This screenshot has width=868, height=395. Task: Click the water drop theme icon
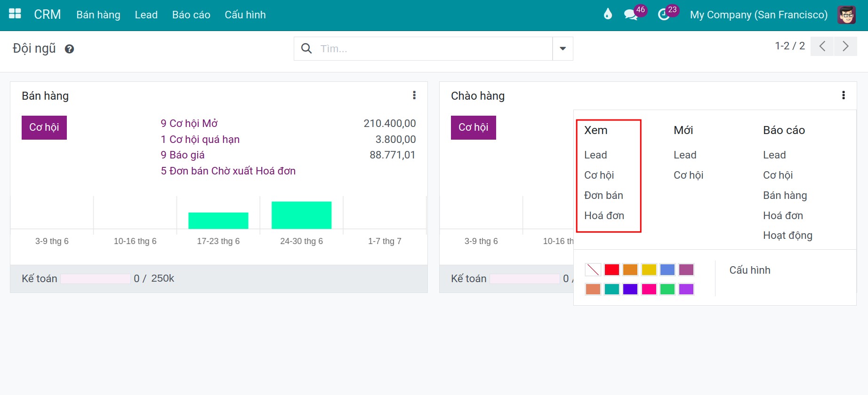608,14
